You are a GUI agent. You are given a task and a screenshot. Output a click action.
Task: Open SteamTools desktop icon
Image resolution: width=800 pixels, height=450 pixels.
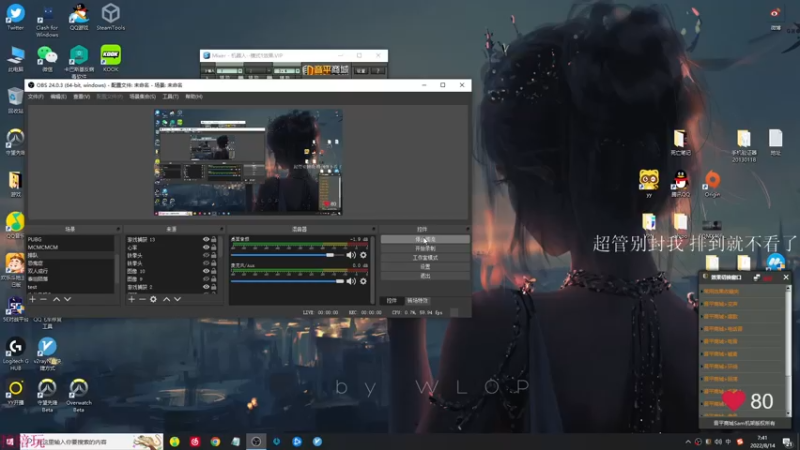pyautogui.click(x=111, y=17)
